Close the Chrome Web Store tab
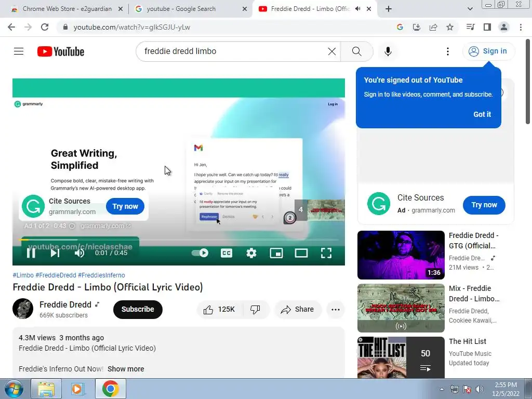The image size is (532, 399). tap(121, 9)
